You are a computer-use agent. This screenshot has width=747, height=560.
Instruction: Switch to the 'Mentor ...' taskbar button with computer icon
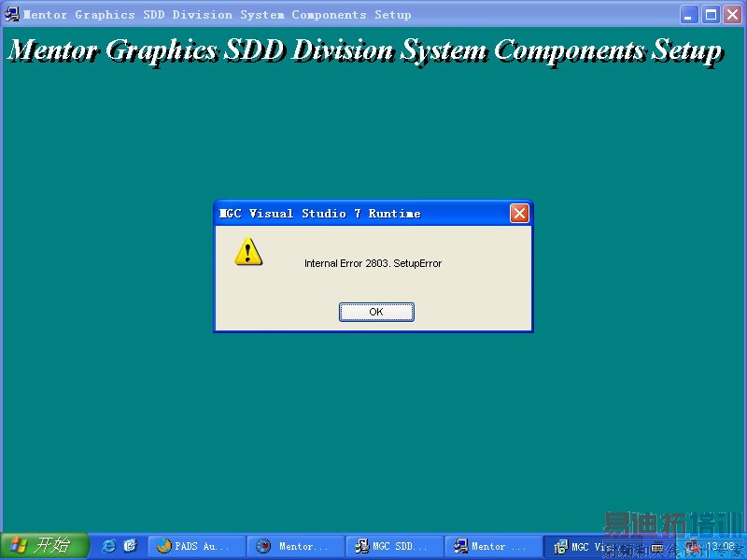point(494,546)
